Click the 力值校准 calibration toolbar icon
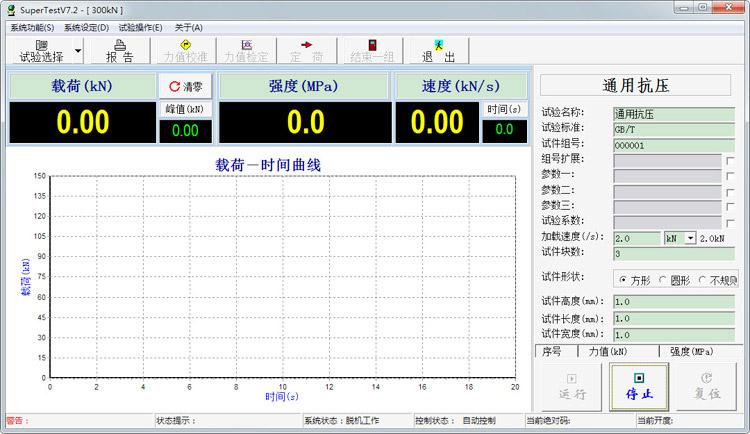750x434 pixels. click(185, 45)
